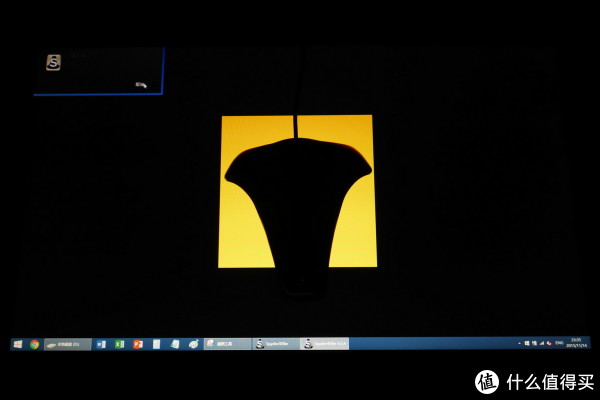Click the Spyder logo icon in the small window
The width and height of the screenshot is (600, 400).
point(54,62)
